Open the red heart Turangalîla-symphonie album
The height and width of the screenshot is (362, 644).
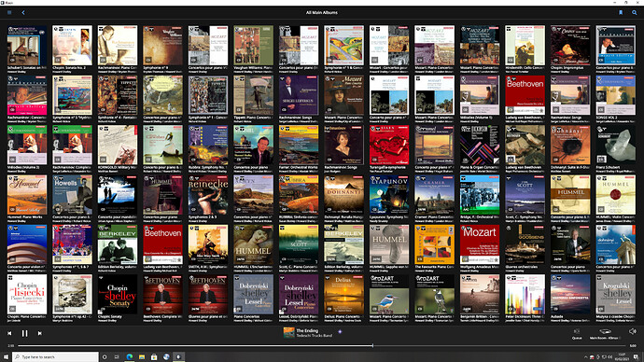point(389,145)
